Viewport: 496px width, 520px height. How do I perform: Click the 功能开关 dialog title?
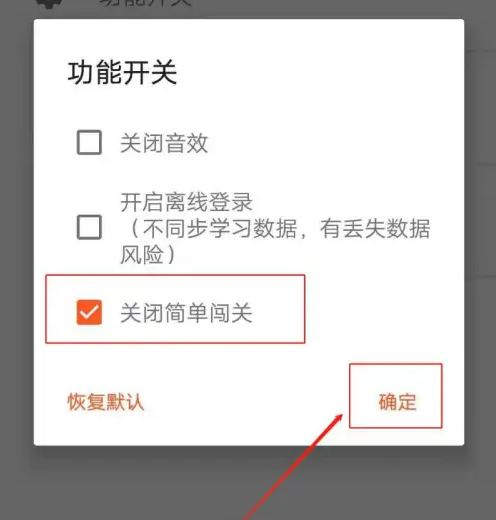[x=122, y=73]
